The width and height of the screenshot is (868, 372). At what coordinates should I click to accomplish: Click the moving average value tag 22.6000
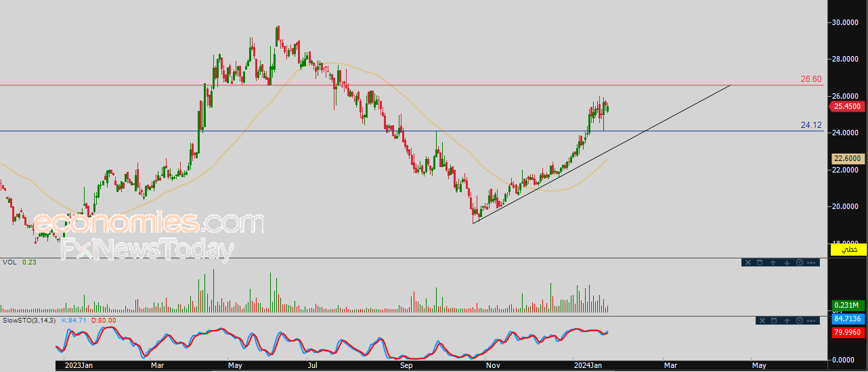point(848,159)
